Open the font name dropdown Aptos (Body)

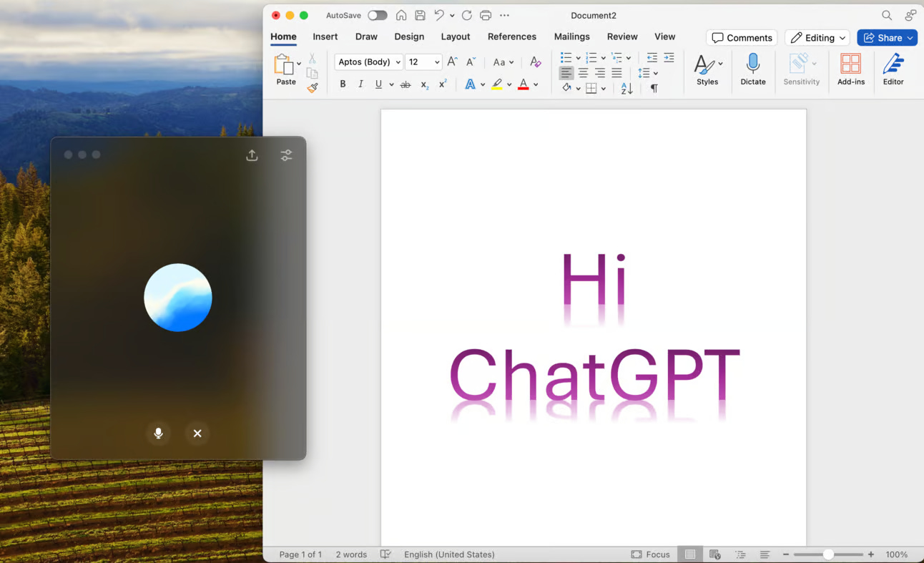368,62
